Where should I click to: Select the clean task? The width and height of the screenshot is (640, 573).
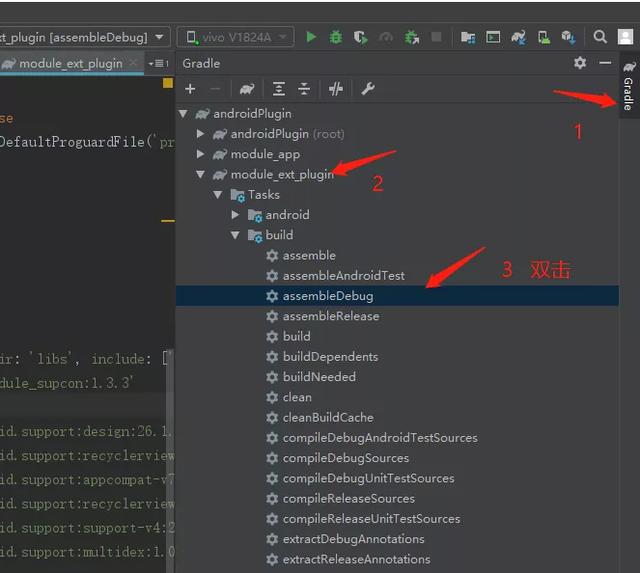297,397
